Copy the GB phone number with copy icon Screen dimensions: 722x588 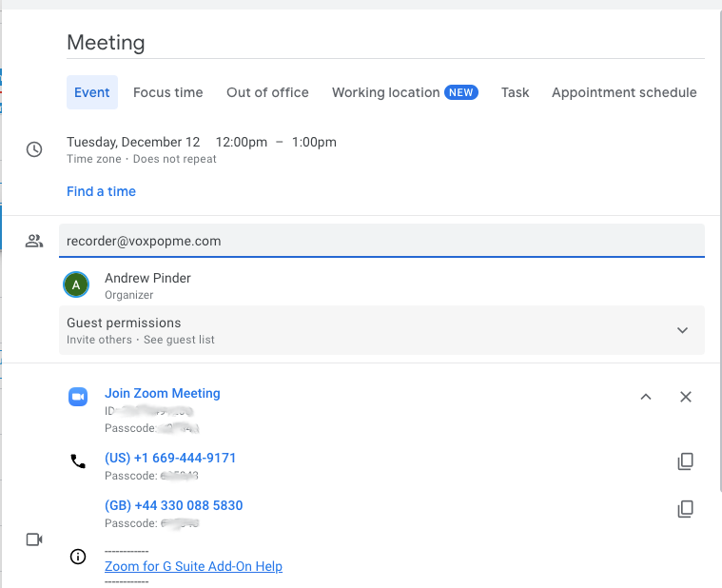[x=685, y=509]
